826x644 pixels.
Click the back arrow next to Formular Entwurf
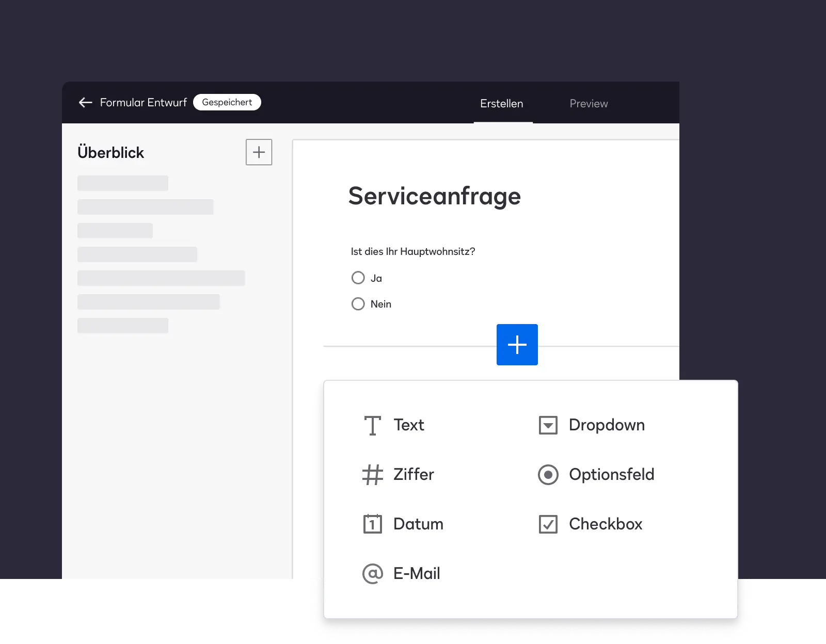tap(85, 102)
